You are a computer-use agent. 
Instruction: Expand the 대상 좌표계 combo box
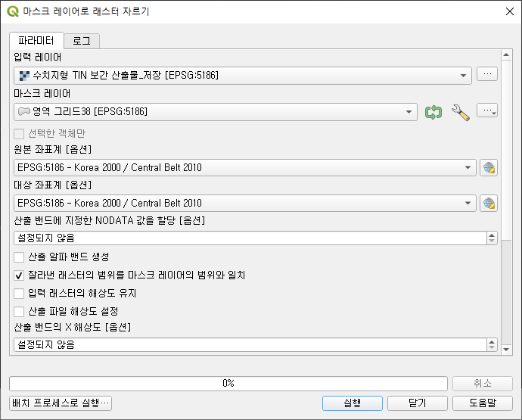(x=245, y=203)
